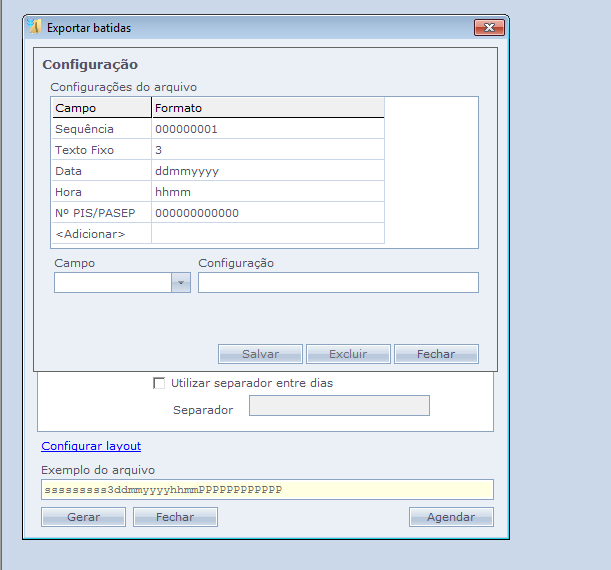
Task: Click the bottom Fechar button
Action: point(175,517)
